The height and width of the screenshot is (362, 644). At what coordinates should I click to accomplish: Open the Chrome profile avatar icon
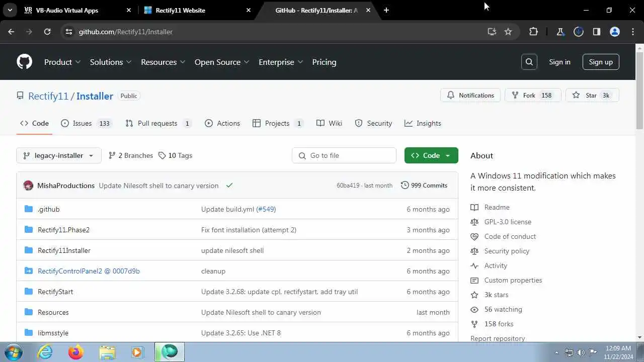(615, 32)
